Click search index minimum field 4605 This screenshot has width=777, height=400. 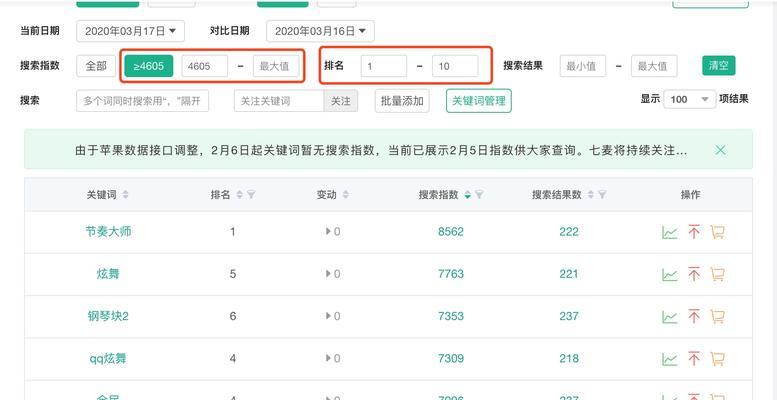(x=205, y=66)
